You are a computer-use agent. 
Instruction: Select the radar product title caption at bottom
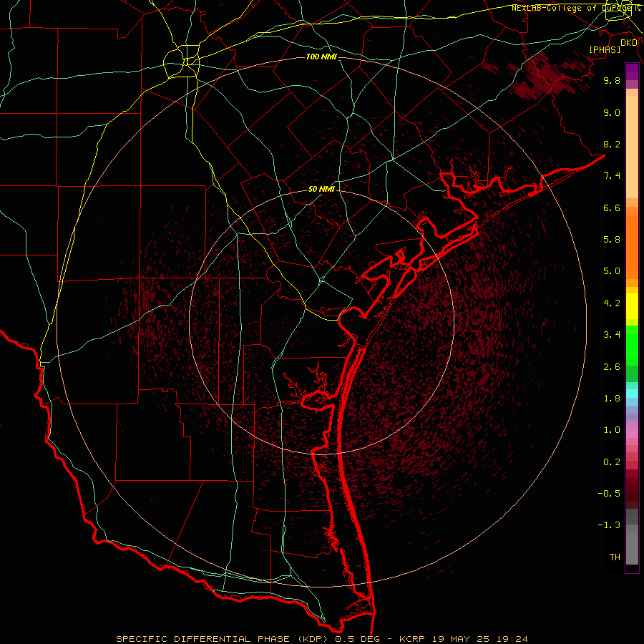click(322, 639)
